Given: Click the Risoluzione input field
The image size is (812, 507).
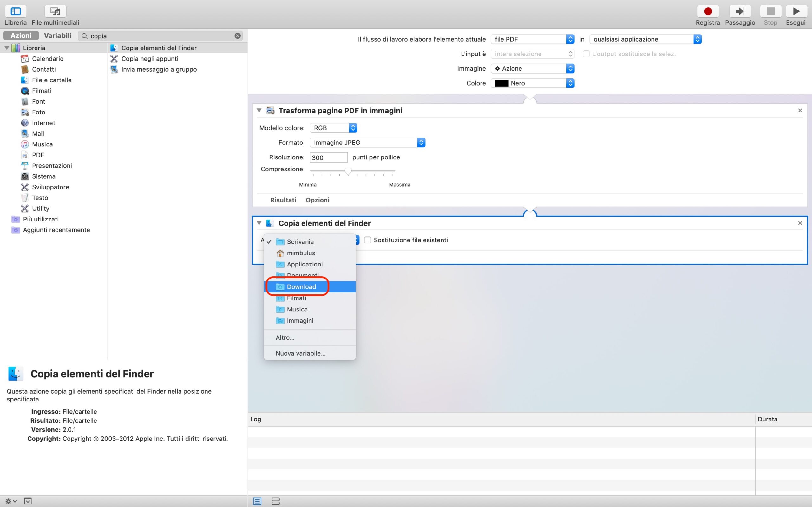Looking at the screenshot, I should point(328,157).
